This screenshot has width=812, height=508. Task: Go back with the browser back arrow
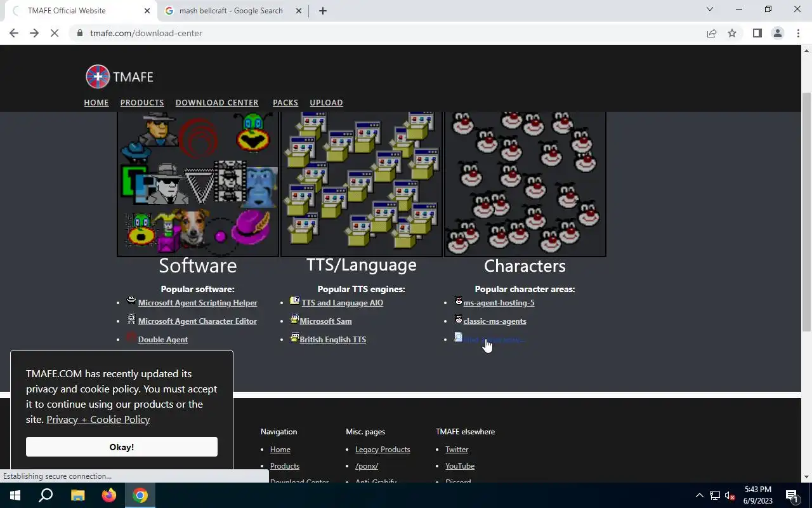[x=14, y=33]
